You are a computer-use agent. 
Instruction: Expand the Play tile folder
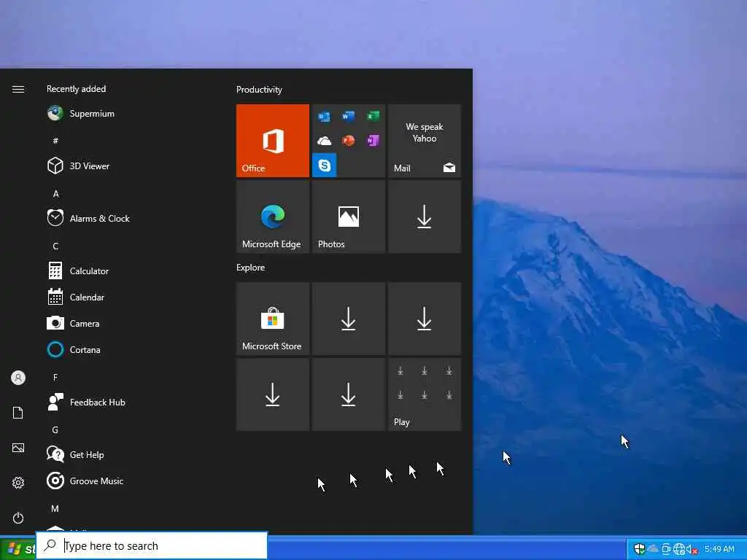pos(425,394)
